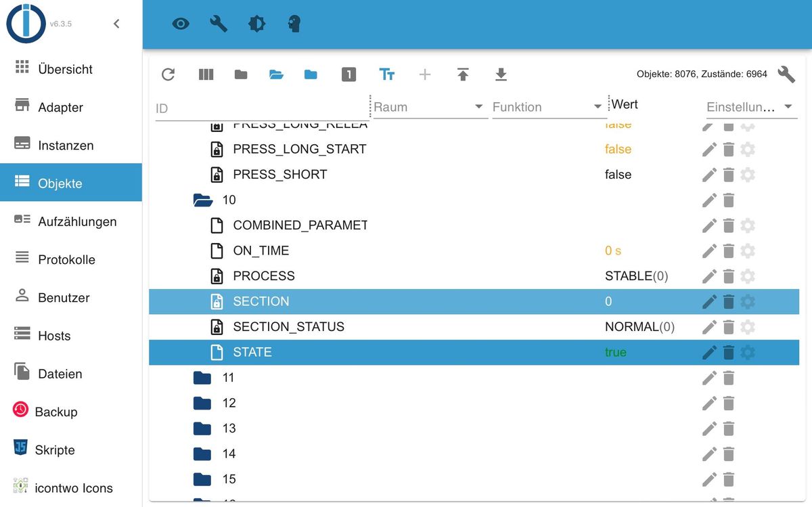Image resolution: width=812 pixels, height=507 pixels.
Task: Open the Einstellungen filter dropdown
Action: 751,107
